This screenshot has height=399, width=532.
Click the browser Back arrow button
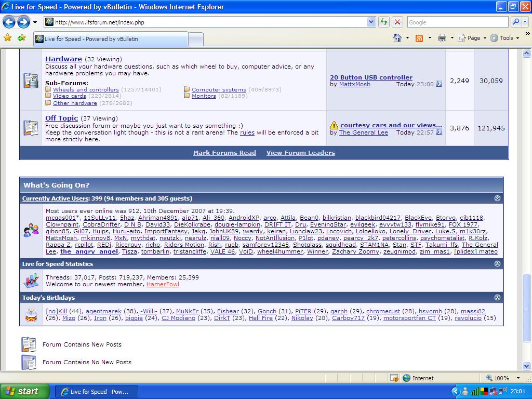(x=9, y=22)
